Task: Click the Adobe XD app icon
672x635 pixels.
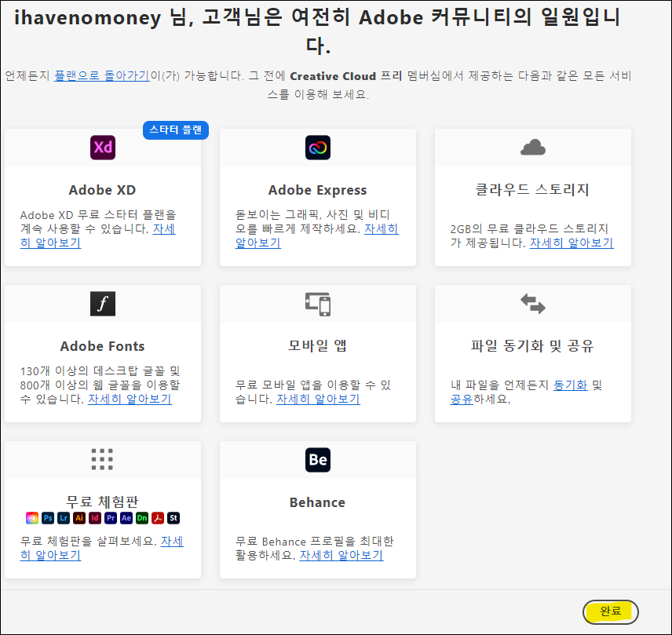Action: pyautogui.click(x=103, y=148)
